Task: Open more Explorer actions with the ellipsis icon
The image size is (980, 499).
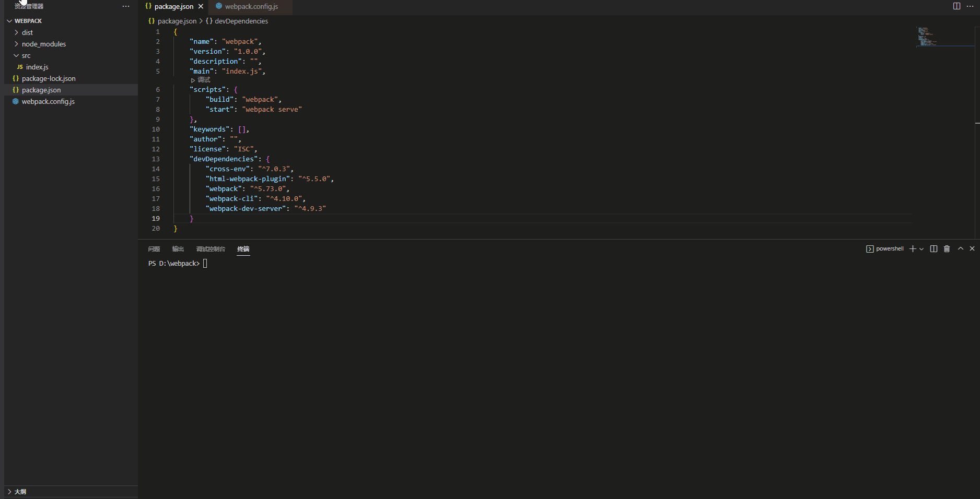Action: click(126, 6)
